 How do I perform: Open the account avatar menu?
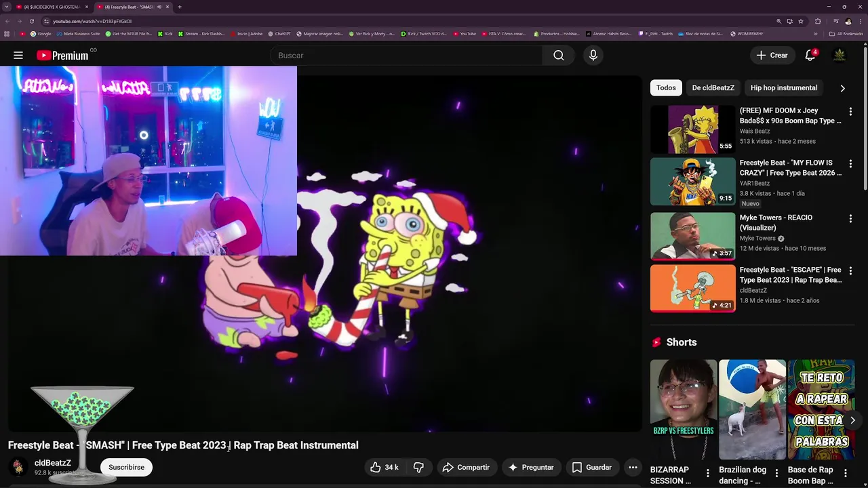[x=840, y=56]
